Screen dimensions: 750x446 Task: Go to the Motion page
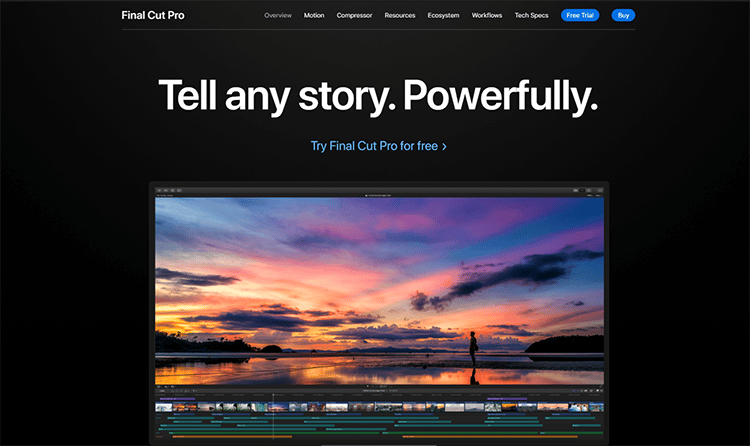click(x=314, y=16)
